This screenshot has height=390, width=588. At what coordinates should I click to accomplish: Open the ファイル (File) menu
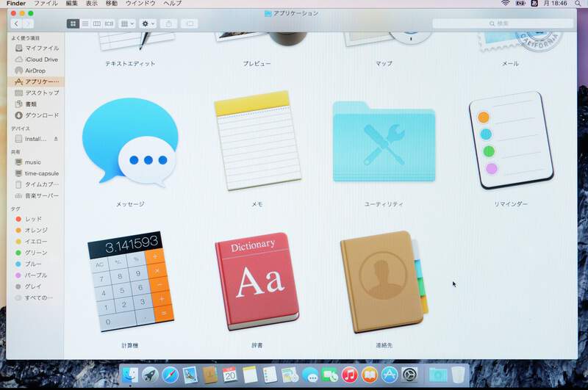tap(46, 3)
